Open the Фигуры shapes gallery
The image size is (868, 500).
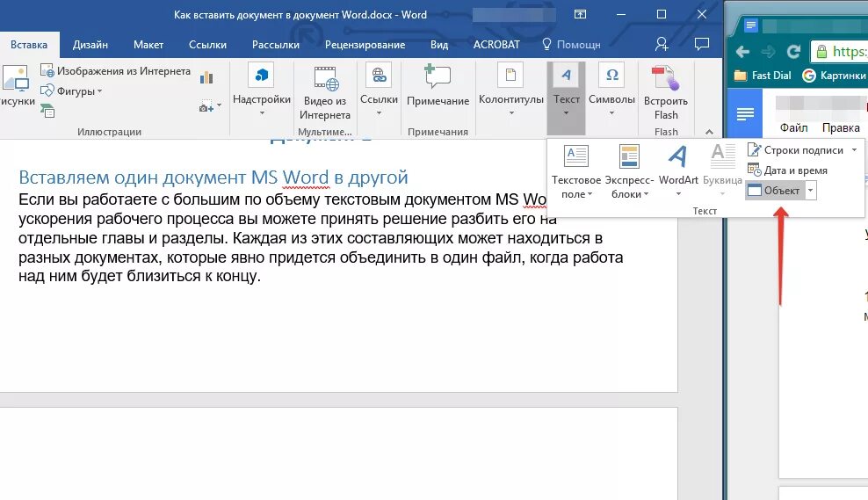[x=71, y=91]
